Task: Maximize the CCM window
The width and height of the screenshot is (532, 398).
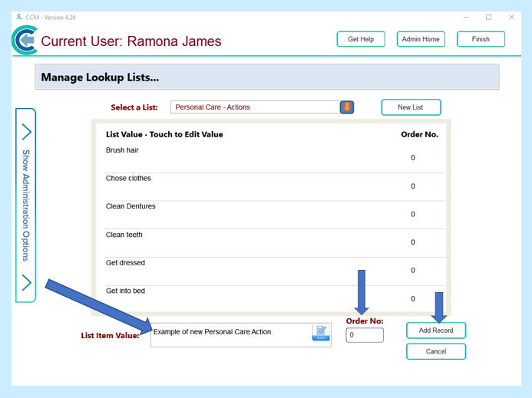Action: point(488,17)
